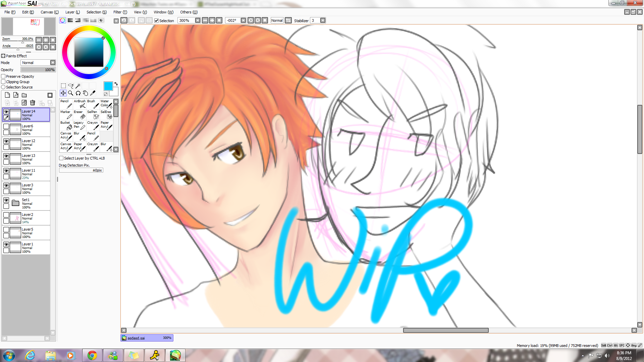Select the Rotate view tool
Screen dimensions: 644x362
pos(78,93)
